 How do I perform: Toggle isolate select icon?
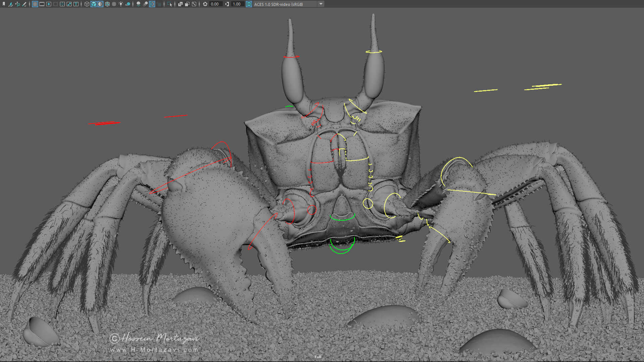click(x=169, y=4)
